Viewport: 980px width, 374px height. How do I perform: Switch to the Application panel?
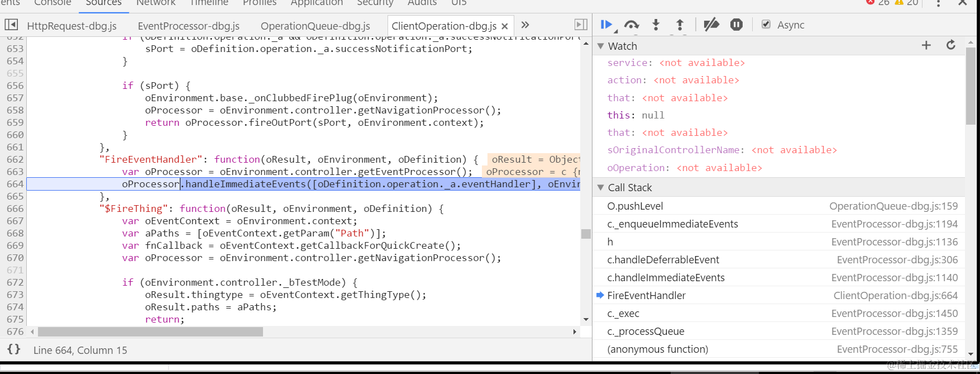tap(317, 3)
